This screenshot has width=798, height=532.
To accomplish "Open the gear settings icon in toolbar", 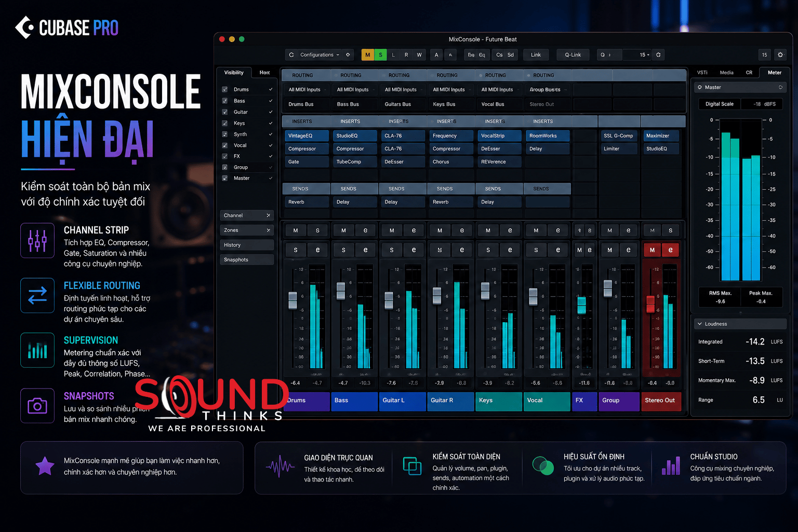I will pos(780,55).
